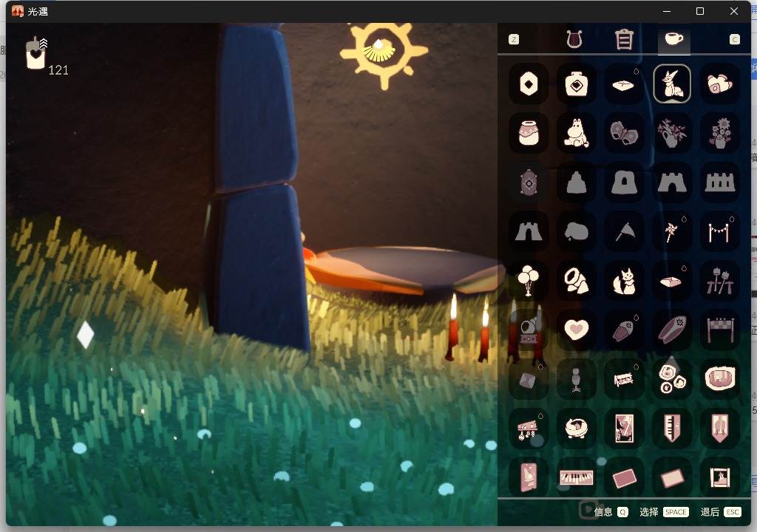Pick the pinwheel prop
Image resolution: width=757 pixels, height=532 pixels.
click(x=672, y=232)
